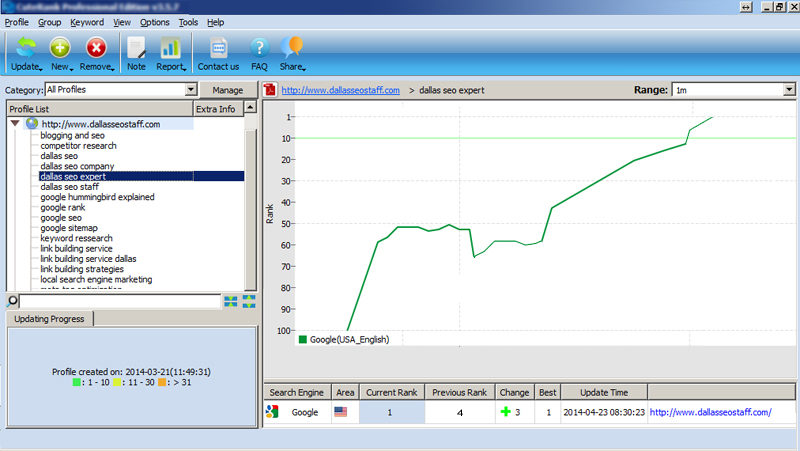Click the Contact us icon

pyautogui.click(x=218, y=48)
